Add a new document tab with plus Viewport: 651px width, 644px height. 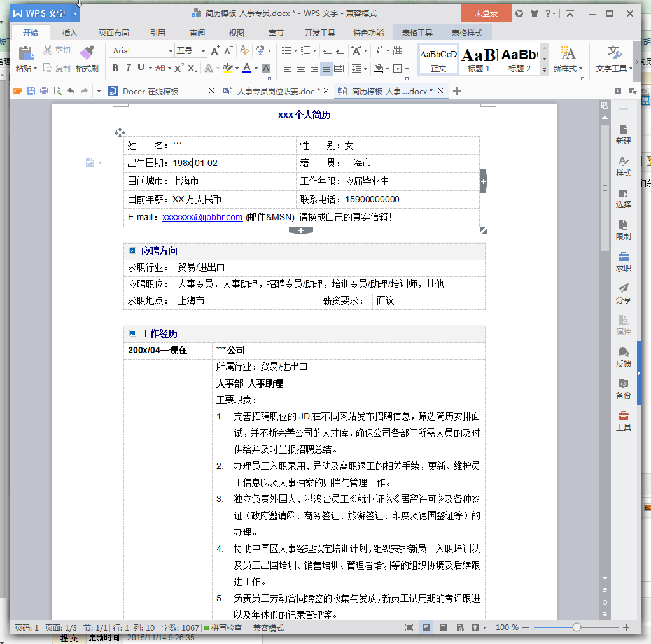457,91
